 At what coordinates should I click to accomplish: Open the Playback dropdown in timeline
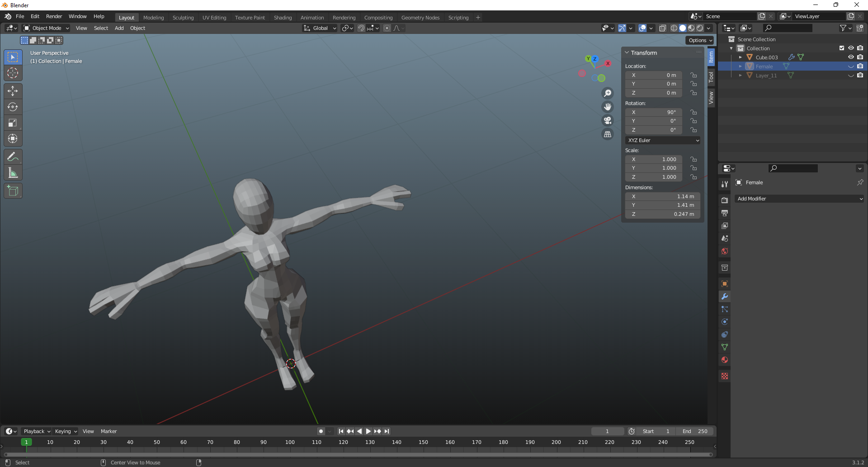pos(37,431)
